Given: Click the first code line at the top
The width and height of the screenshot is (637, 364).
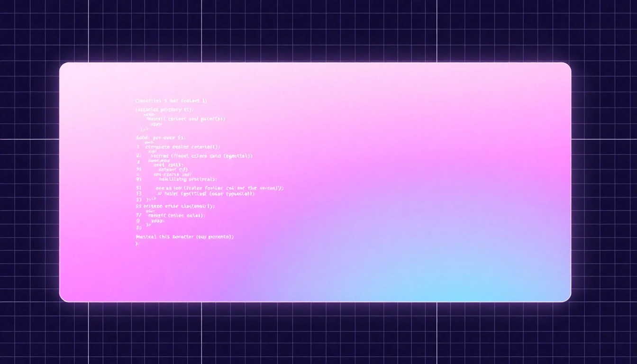Looking at the screenshot, I should point(172,101).
